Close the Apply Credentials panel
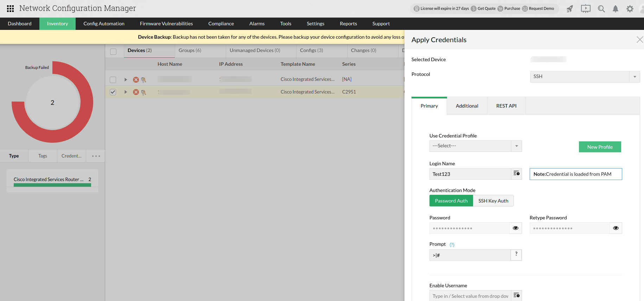This screenshot has height=301, width=644. 640,40
